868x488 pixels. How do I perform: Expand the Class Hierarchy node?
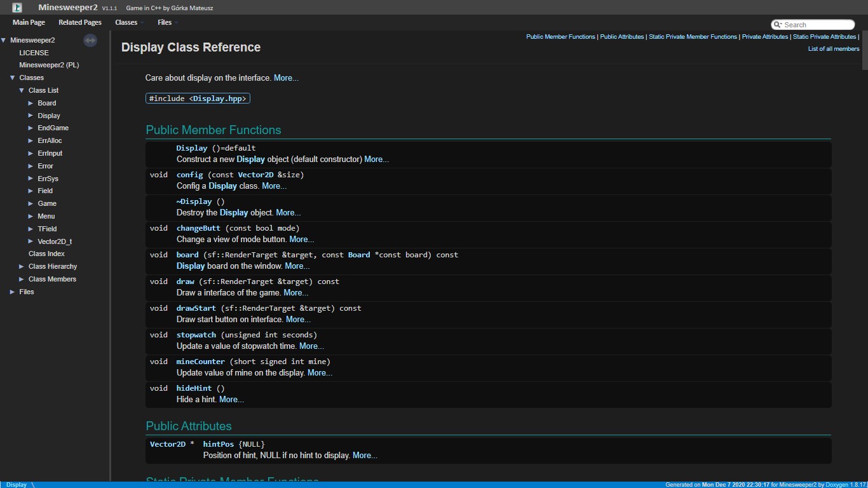[x=22, y=266]
